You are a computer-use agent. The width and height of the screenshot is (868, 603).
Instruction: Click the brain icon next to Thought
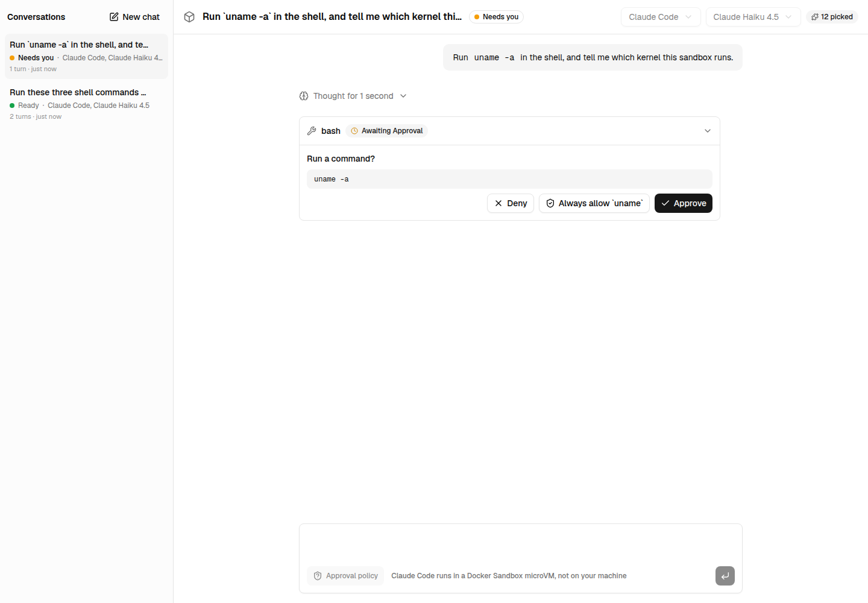(x=304, y=96)
